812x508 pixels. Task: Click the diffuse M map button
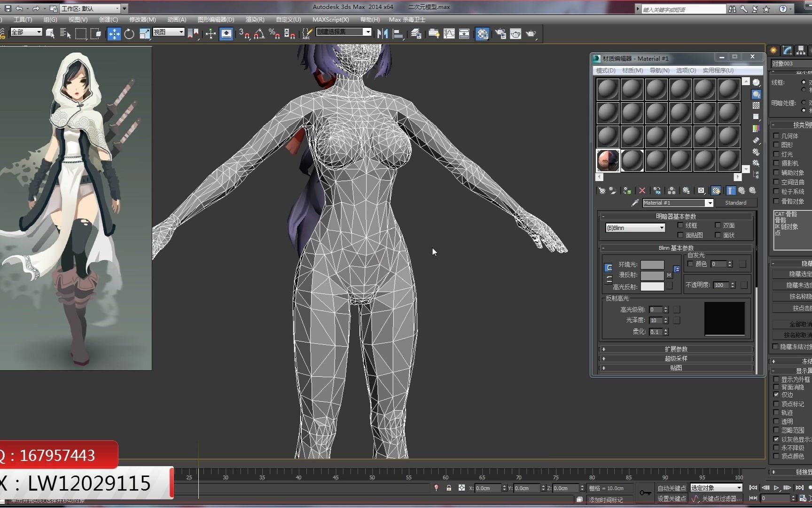coord(669,275)
